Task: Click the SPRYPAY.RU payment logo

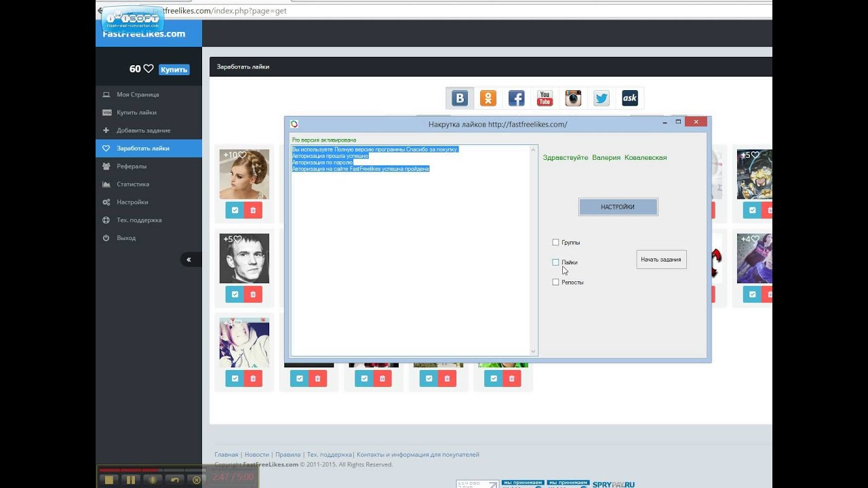Action: (614, 485)
